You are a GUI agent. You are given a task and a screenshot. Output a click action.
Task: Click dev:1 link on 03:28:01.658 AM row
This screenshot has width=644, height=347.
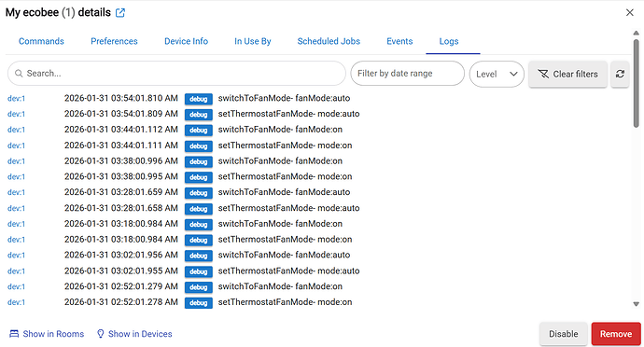[17, 209]
